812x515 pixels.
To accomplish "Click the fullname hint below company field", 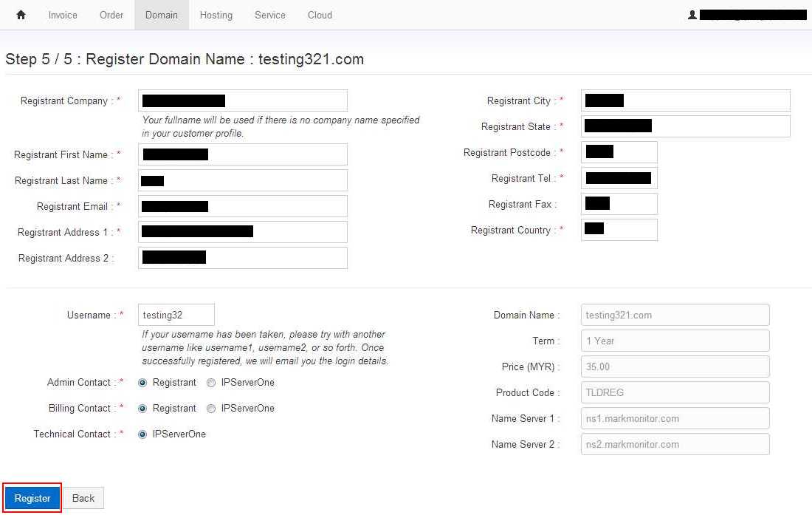I will pos(281,126).
